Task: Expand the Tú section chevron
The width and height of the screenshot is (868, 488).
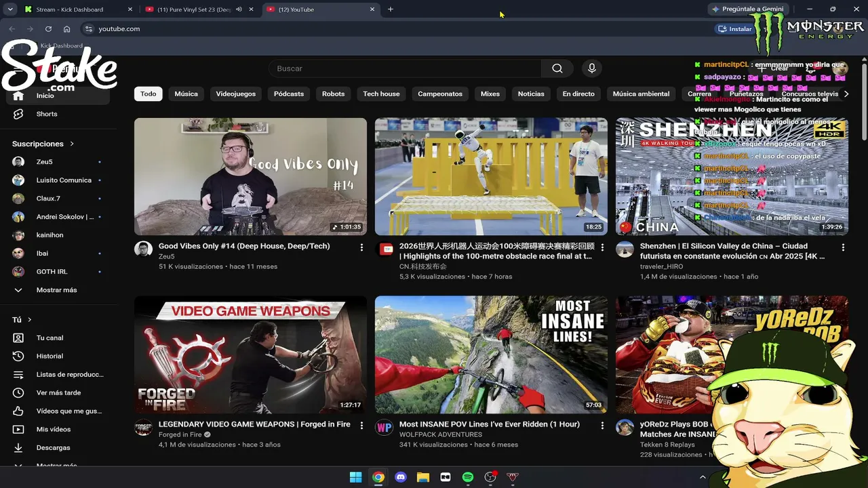Action: pyautogui.click(x=29, y=320)
